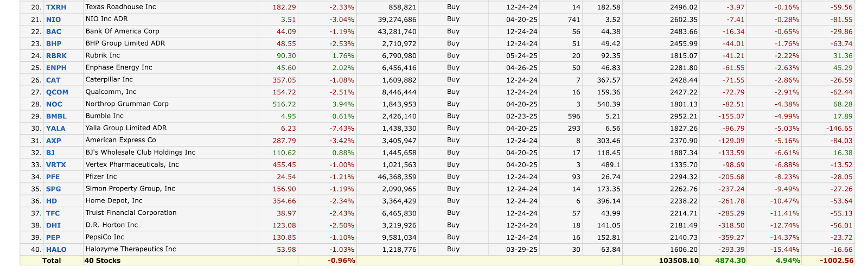Select Pfizer volume 46,368,359

point(397,177)
